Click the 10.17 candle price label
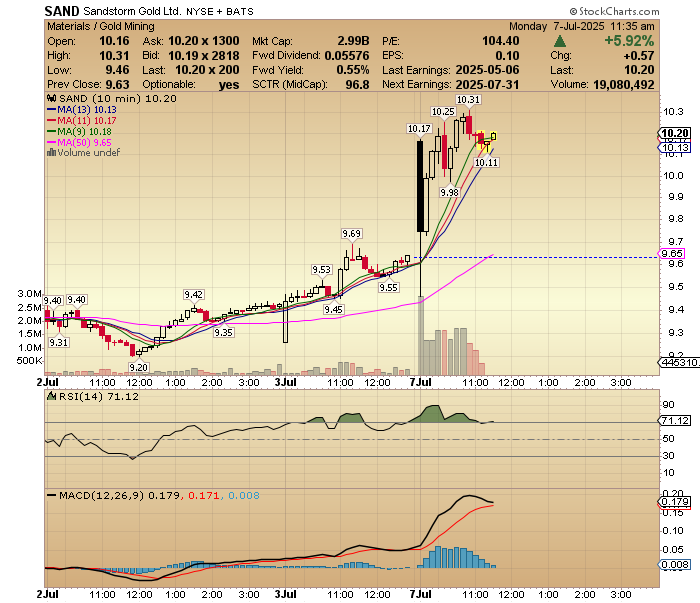This screenshot has height=603, width=700. point(419,129)
